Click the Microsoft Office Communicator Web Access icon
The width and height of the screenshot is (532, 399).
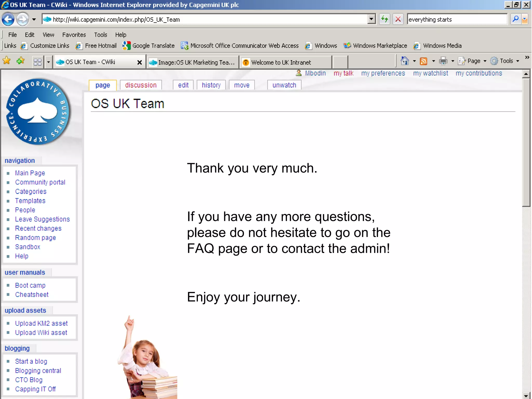pyautogui.click(x=185, y=46)
